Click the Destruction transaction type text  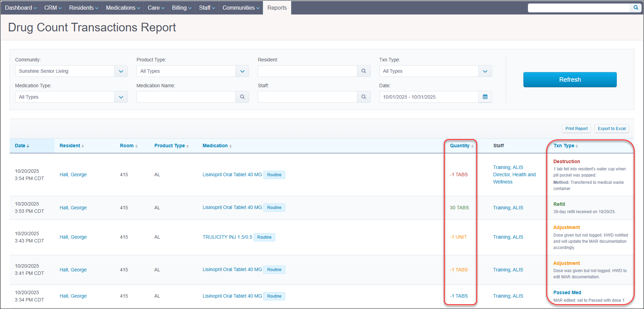point(566,161)
